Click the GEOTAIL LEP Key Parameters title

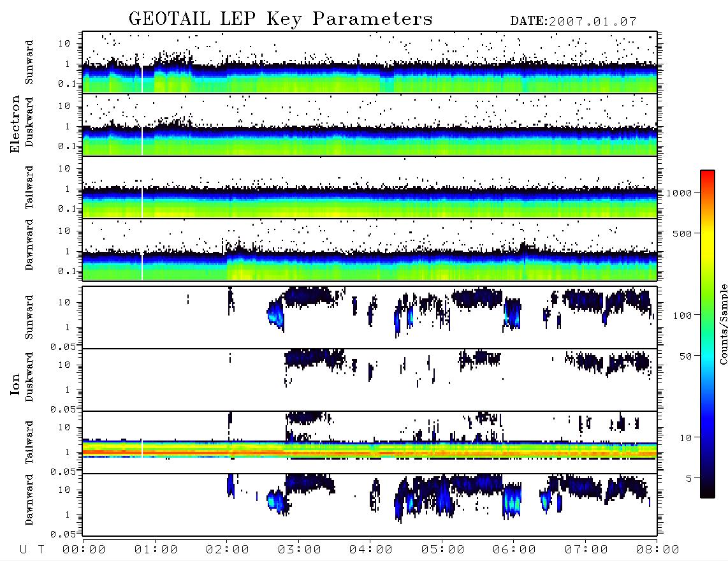pyautogui.click(x=280, y=19)
